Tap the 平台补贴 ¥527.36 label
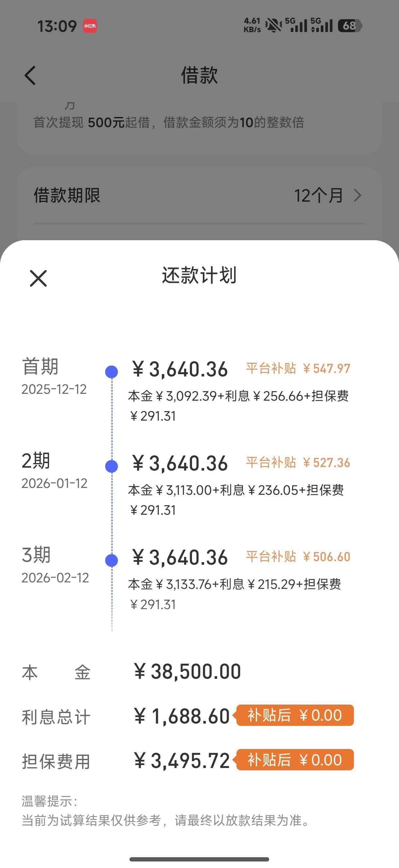 point(298,463)
